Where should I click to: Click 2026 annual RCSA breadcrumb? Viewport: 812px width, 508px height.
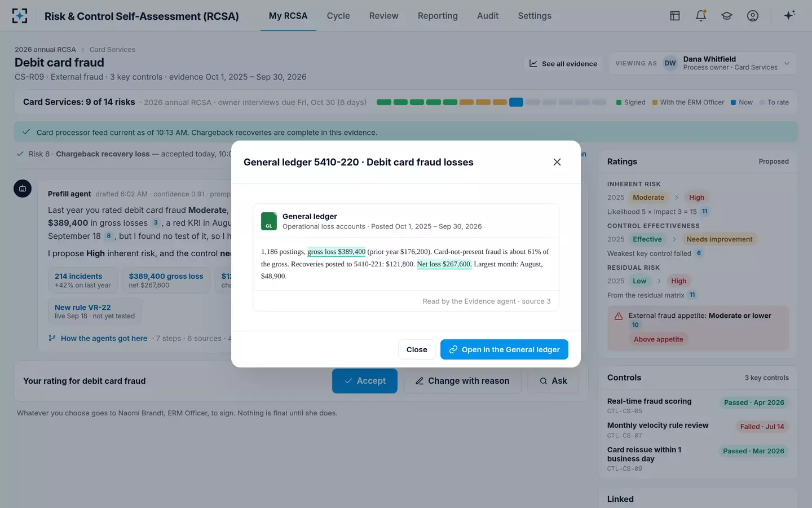tap(45, 50)
